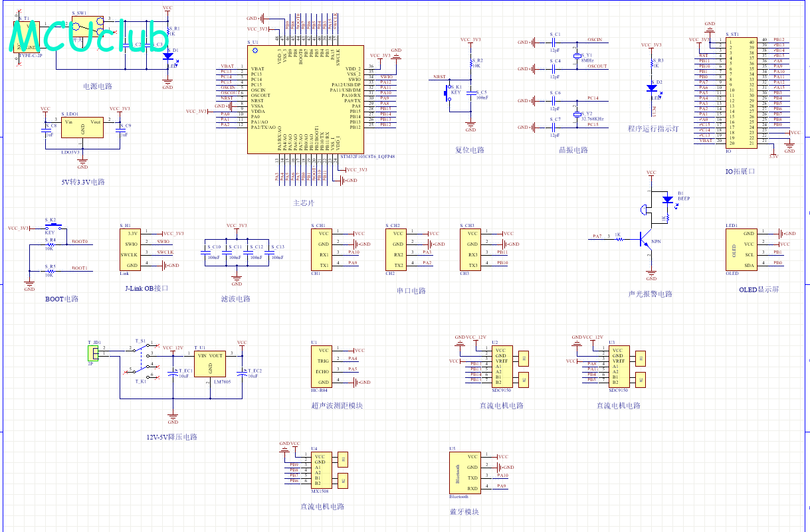
Task: Click the J-Link header S_H1
Action: pyautogui.click(x=130, y=249)
